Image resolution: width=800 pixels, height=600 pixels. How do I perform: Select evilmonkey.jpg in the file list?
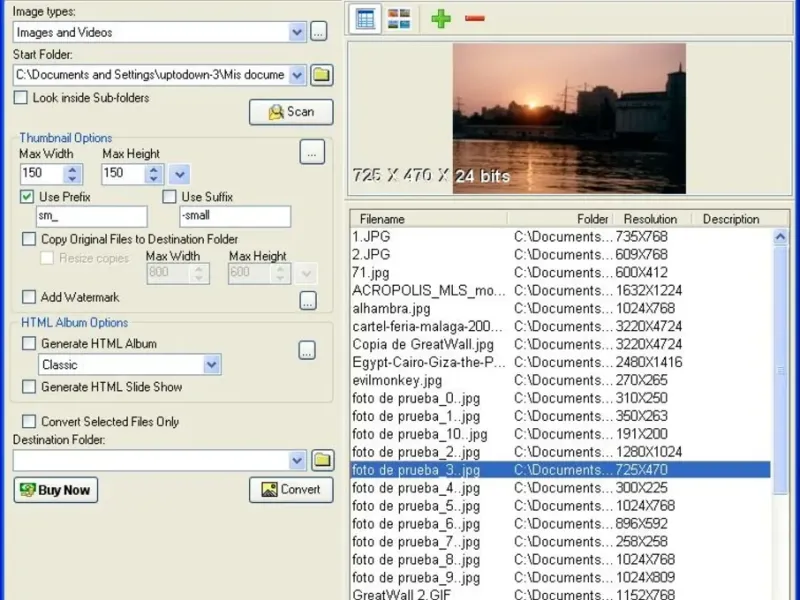[x=397, y=381]
